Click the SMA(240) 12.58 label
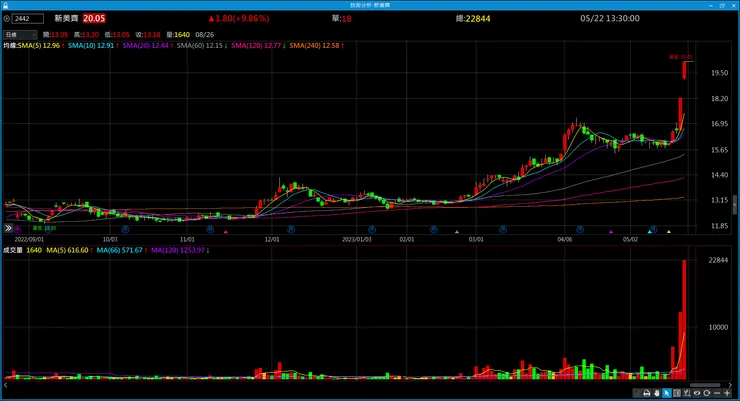 click(314, 46)
